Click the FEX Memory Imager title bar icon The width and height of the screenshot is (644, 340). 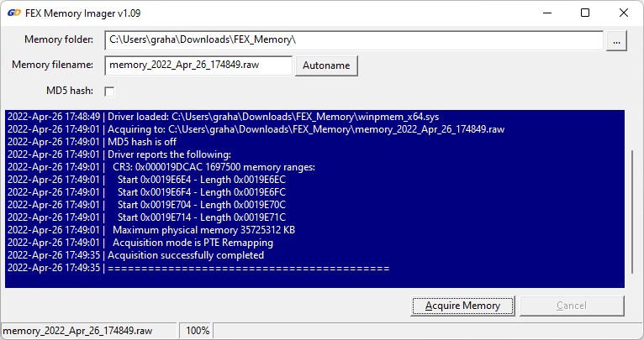(x=14, y=13)
